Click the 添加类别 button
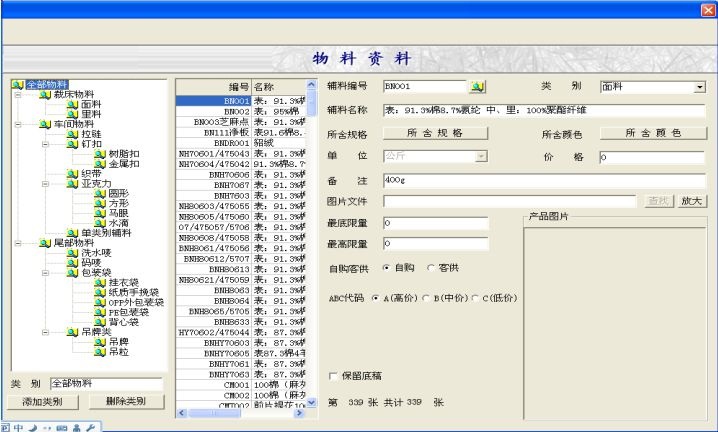 click(43, 402)
